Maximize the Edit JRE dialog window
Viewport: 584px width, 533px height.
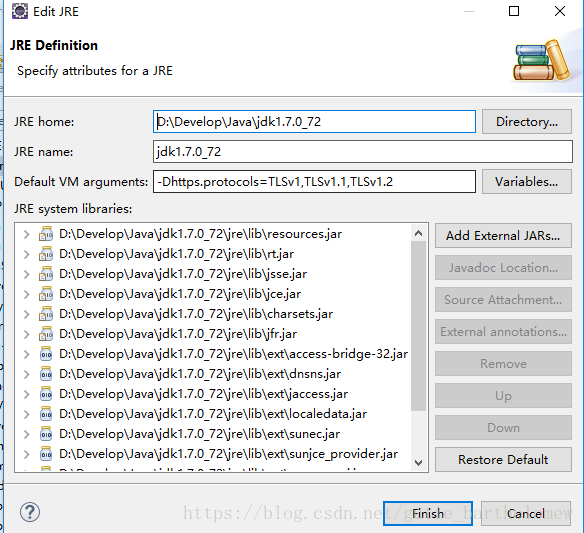[514, 11]
